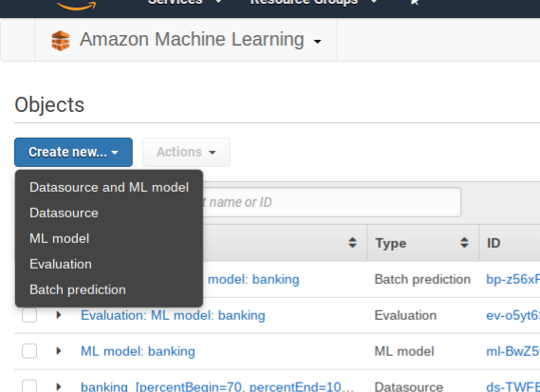Click the 'Evaluation' type cell
The image size is (540, 392).
(405, 315)
